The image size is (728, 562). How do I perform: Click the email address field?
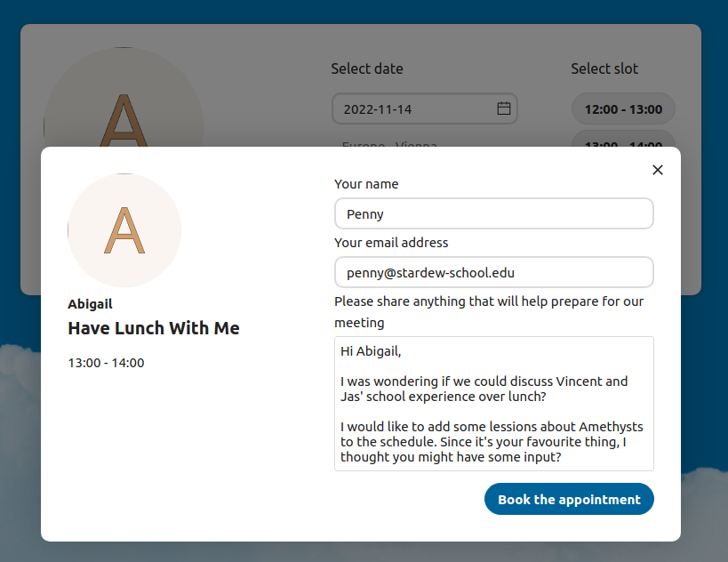(493, 272)
